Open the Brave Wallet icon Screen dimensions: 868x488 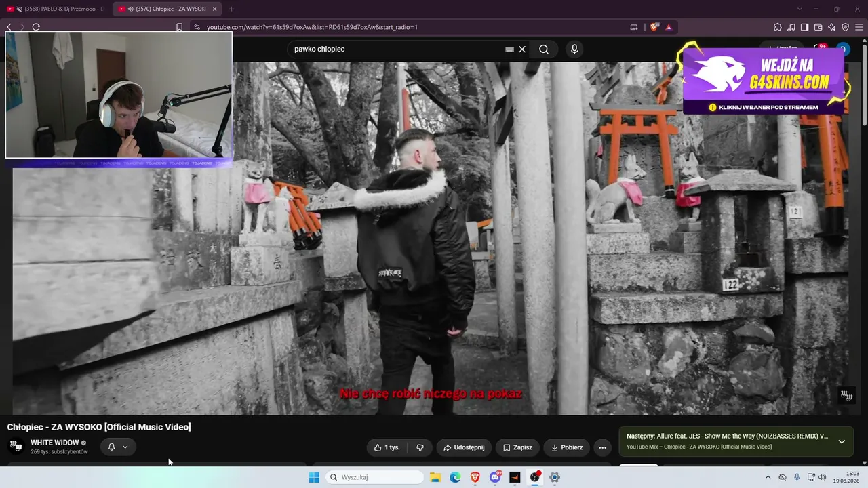click(818, 27)
